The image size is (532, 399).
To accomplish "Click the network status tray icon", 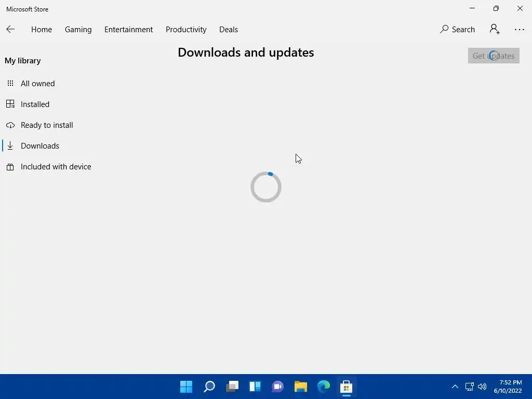I will click(469, 387).
